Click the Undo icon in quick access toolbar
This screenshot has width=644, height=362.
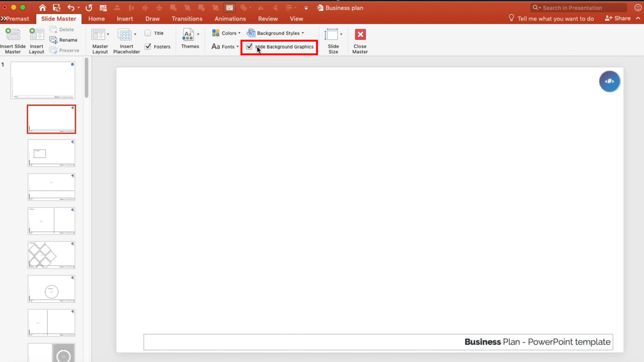(x=70, y=8)
